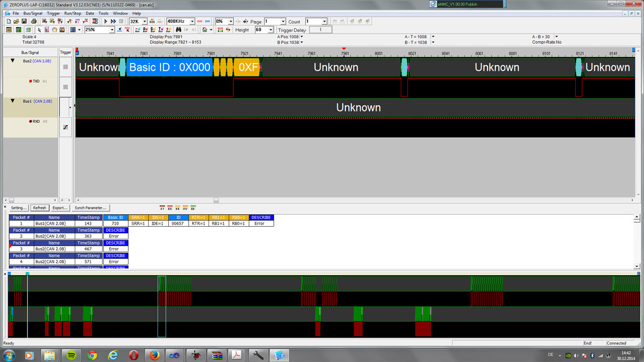Select the arrow pointer cursor tool
Image resolution: width=644 pixels, height=362 pixels.
(39, 30)
